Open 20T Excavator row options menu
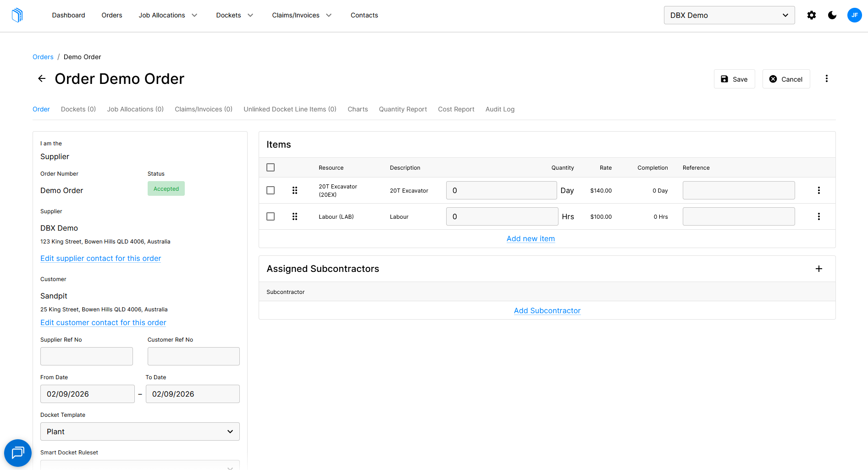Viewport: 868px width, 470px height. point(819,190)
